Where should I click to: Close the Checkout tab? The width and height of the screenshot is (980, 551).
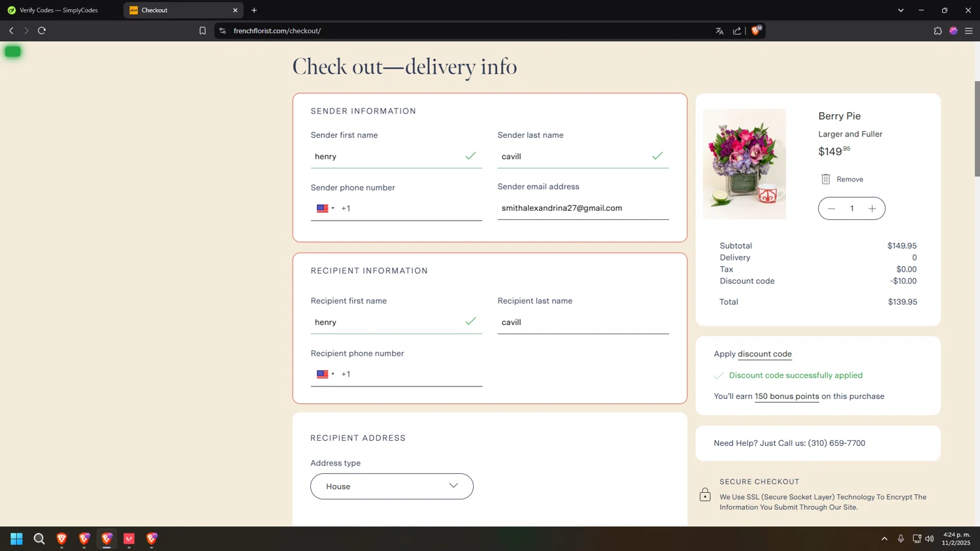[x=235, y=10]
